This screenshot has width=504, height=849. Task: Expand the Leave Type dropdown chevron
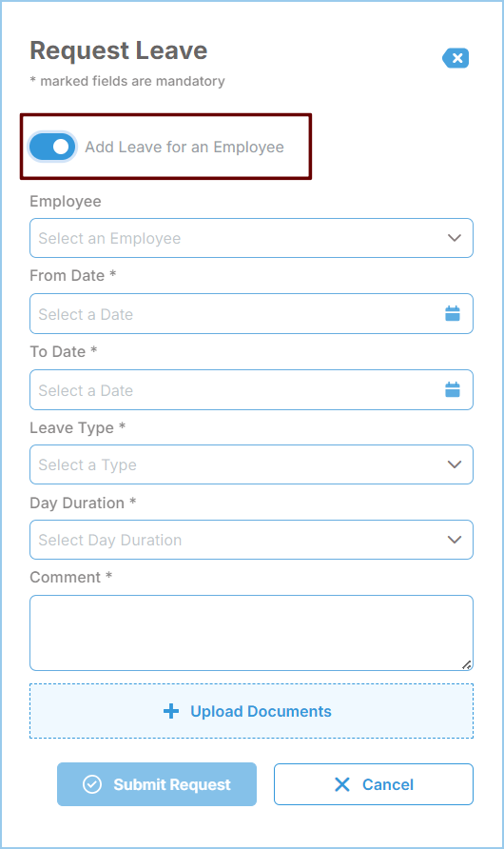pos(455,464)
